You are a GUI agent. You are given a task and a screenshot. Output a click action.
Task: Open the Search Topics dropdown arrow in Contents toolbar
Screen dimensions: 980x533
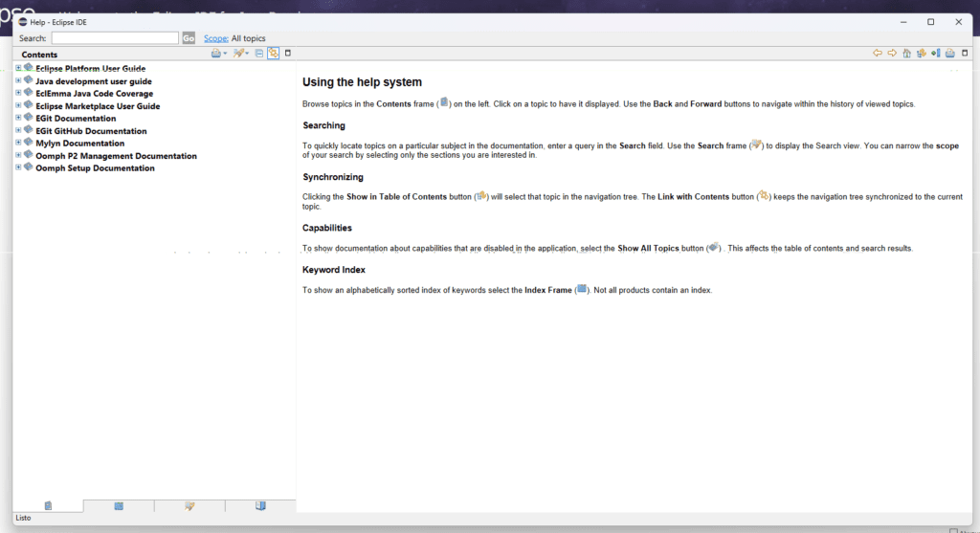(x=247, y=54)
